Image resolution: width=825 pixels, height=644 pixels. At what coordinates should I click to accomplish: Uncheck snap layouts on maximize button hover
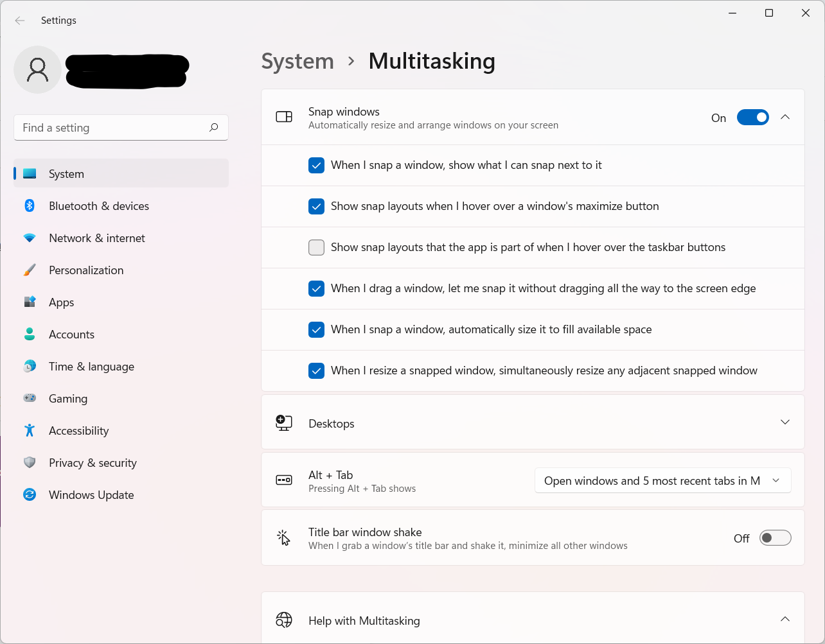click(316, 207)
